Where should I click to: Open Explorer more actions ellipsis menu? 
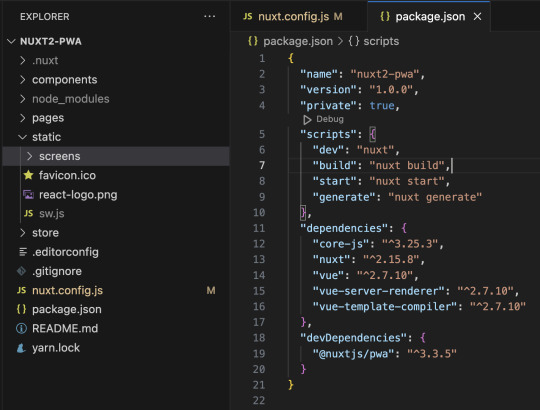click(x=209, y=16)
